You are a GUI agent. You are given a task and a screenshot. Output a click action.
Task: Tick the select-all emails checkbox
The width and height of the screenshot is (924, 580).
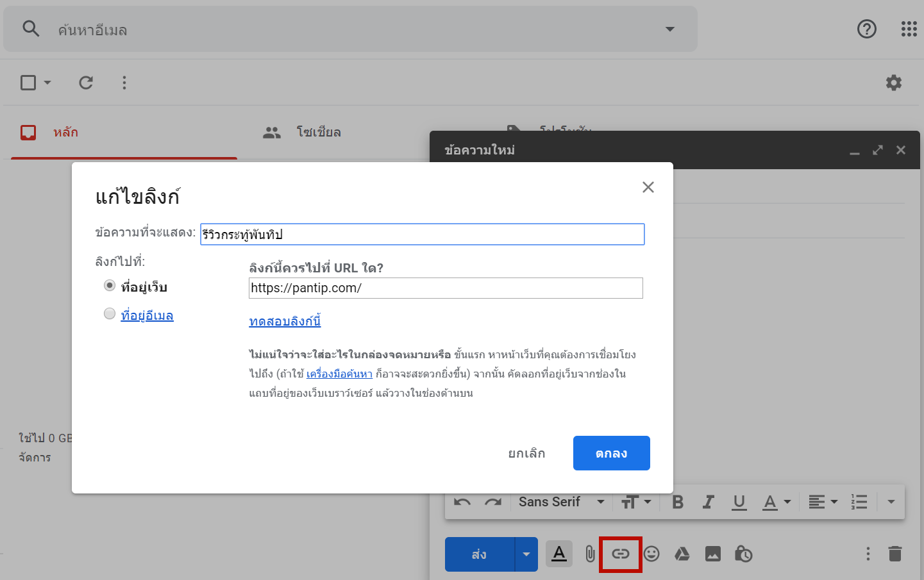pyautogui.click(x=28, y=83)
